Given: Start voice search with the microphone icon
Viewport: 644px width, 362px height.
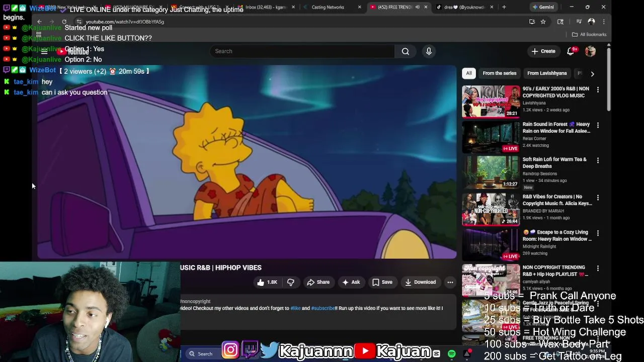Looking at the screenshot, I should tap(429, 51).
